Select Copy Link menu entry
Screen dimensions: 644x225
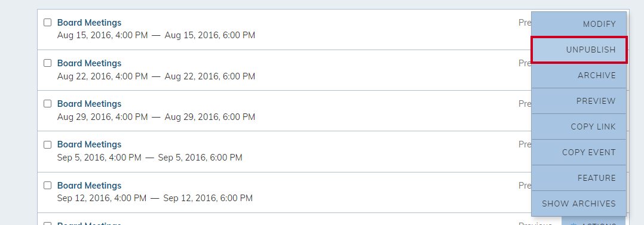(x=579, y=127)
